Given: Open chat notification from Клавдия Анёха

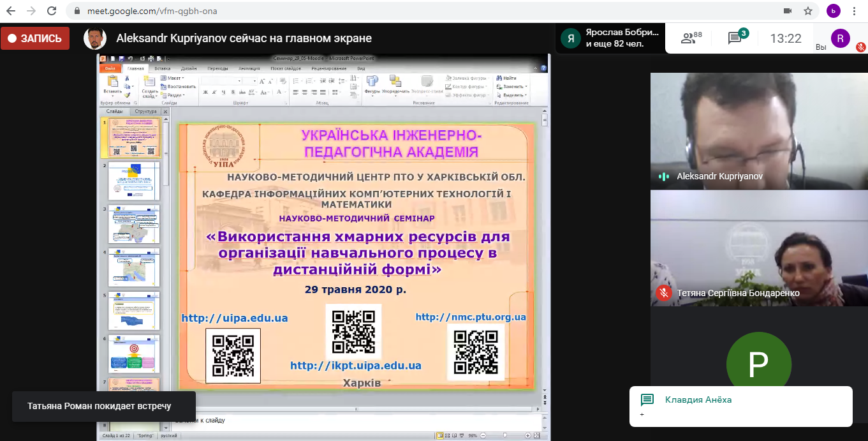Looking at the screenshot, I should (x=740, y=406).
